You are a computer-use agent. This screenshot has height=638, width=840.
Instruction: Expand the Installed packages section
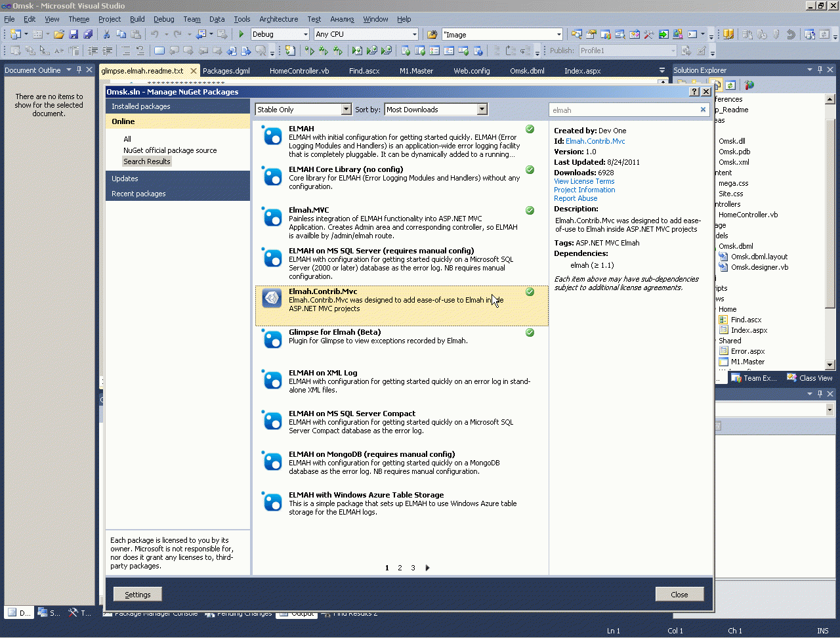pyautogui.click(x=177, y=106)
